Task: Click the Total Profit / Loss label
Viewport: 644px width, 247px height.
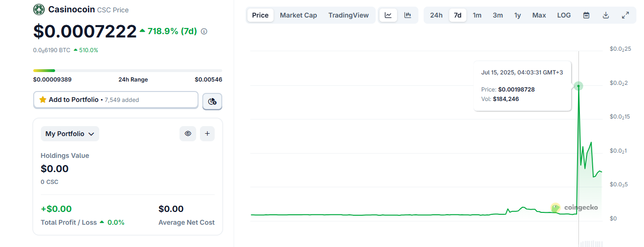Action: pyautogui.click(x=69, y=222)
